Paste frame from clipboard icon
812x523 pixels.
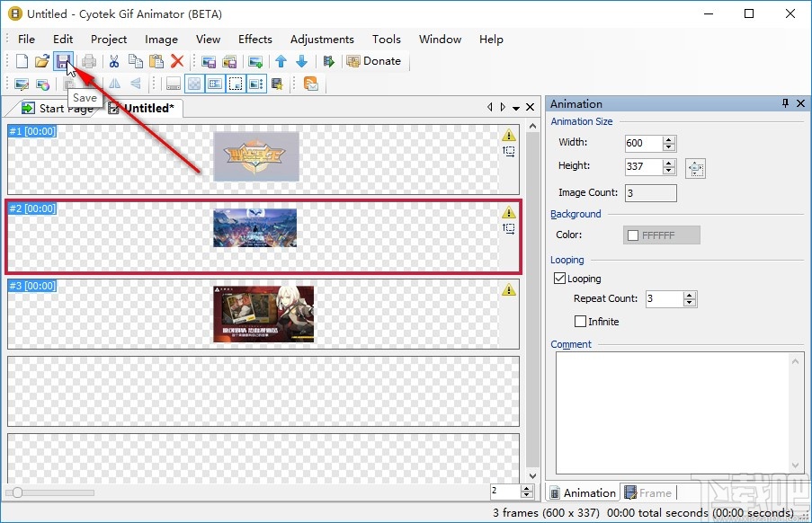point(156,61)
